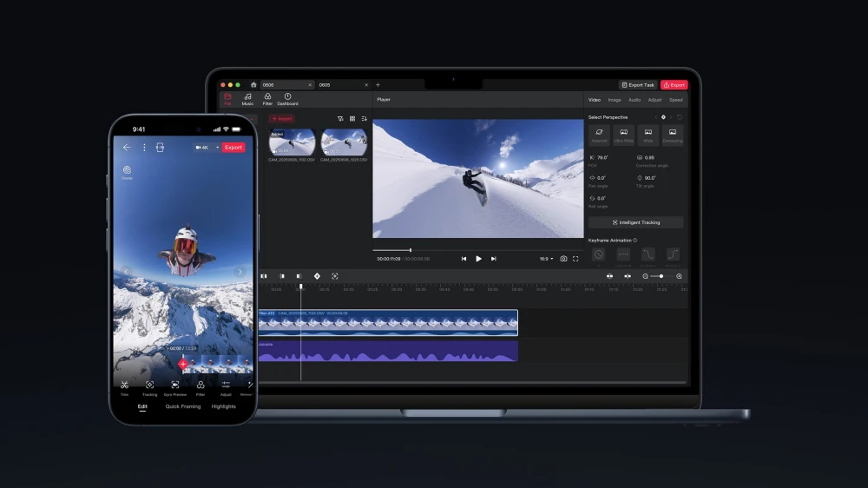Skip to previous frame in player
868x488 pixels.
coord(464,259)
